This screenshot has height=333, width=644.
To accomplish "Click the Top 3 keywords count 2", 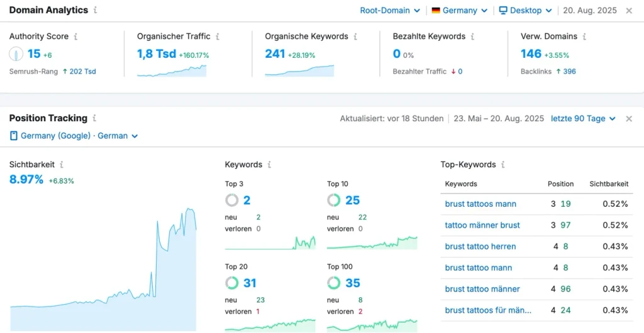I will tap(247, 200).
